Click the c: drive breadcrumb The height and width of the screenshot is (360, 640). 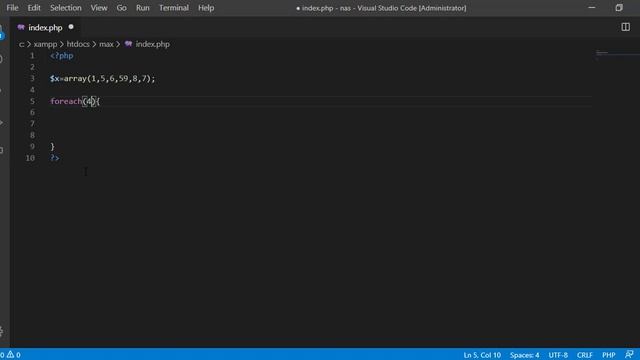click(21, 44)
